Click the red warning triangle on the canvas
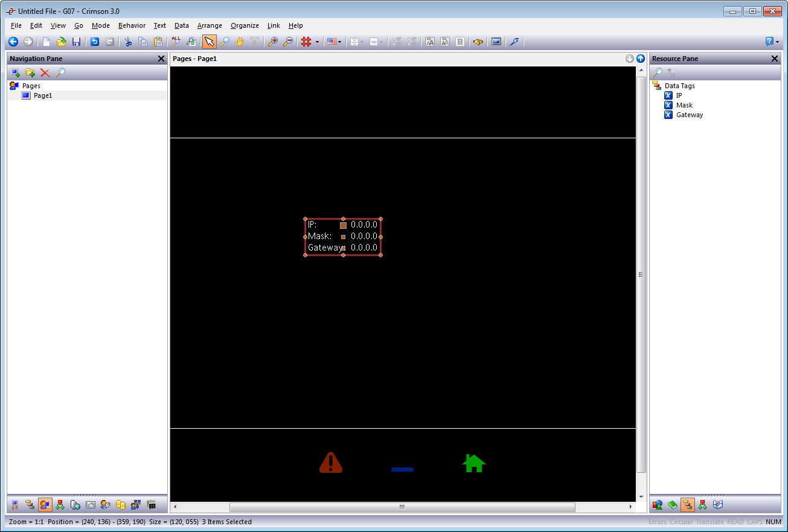 [331, 463]
